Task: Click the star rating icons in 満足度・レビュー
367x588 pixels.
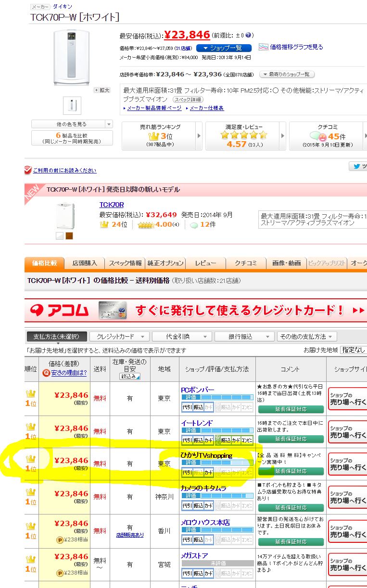Action: click(x=243, y=135)
